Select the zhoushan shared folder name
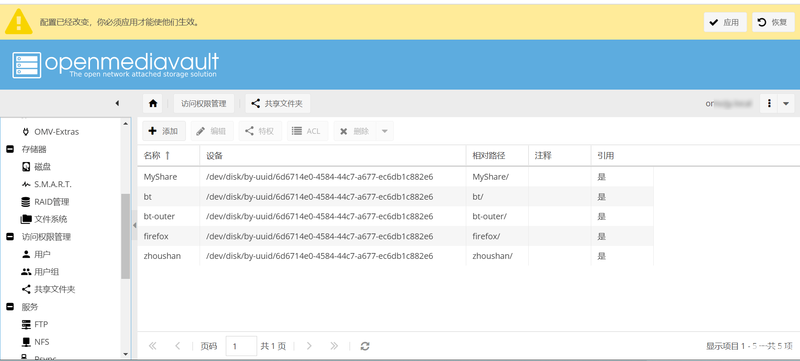The image size is (800, 361). (162, 256)
